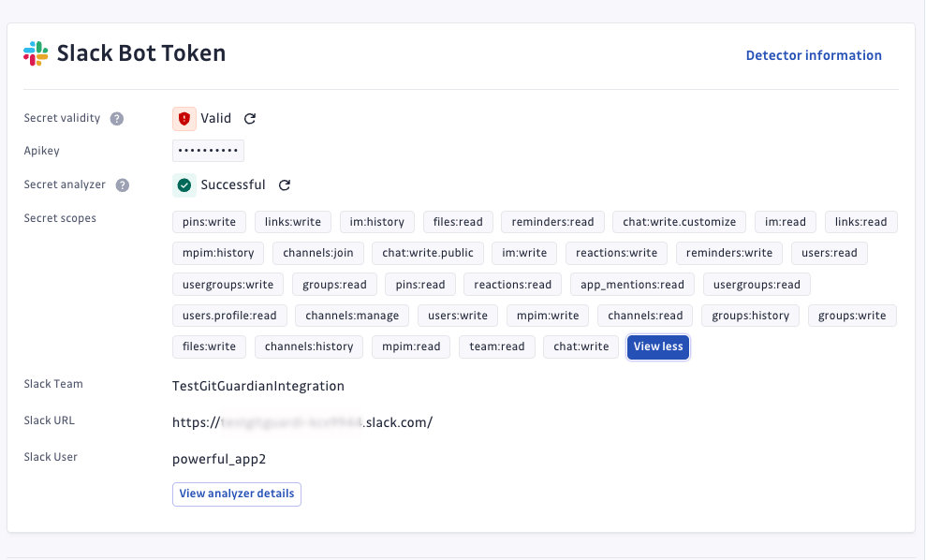
Task: Open Detector information link
Action: tap(814, 55)
